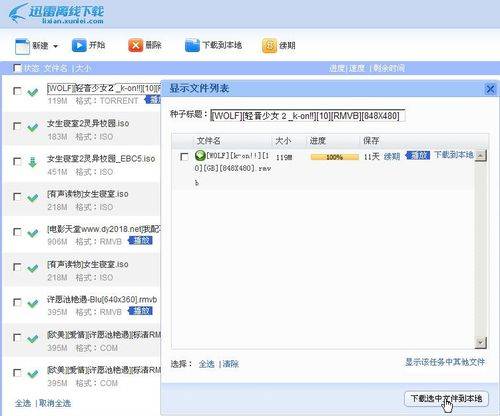Click 显示该任务中其他文件 link
The height and width of the screenshot is (416, 500).
[x=445, y=362]
